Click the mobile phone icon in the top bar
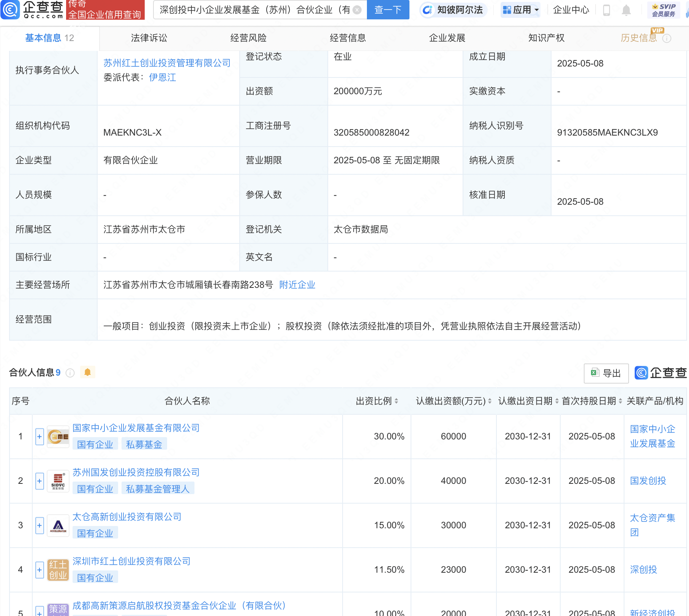 [606, 11]
